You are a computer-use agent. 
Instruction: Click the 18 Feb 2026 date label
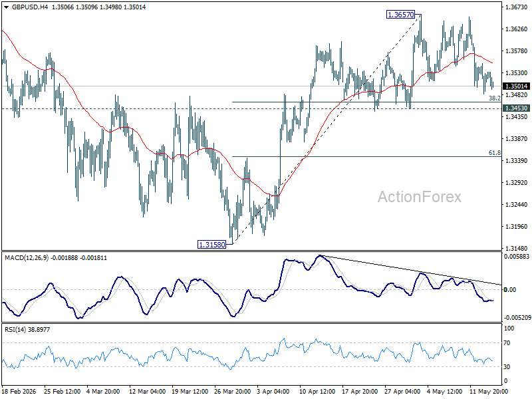[19, 391]
